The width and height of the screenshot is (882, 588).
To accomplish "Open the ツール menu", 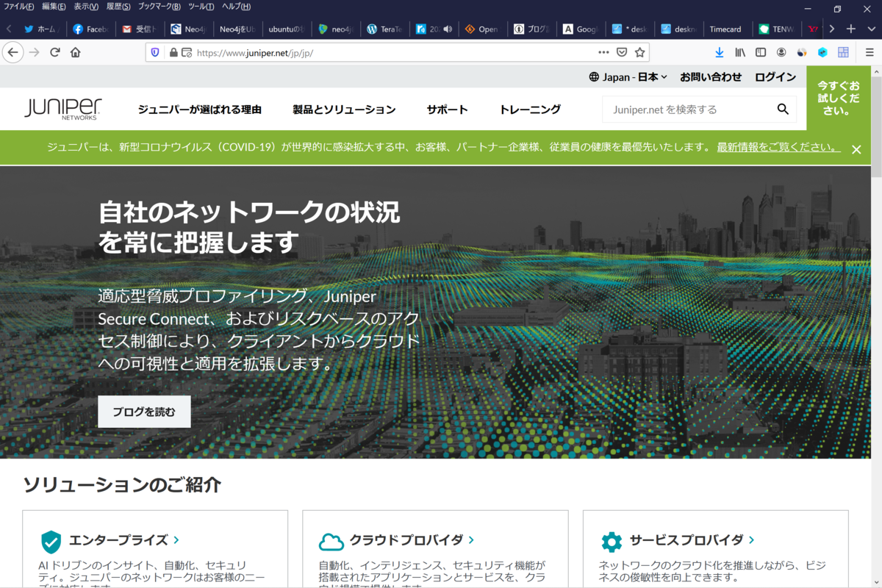I will click(x=201, y=7).
